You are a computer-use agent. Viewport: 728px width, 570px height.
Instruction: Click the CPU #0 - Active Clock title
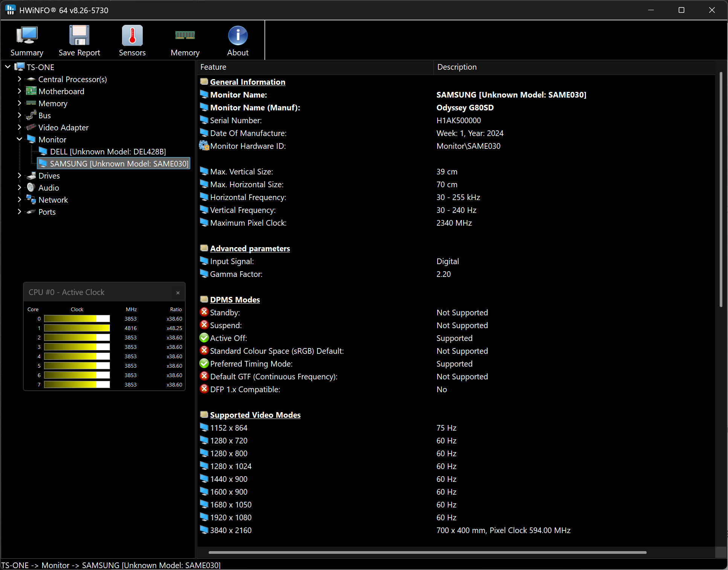66,292
